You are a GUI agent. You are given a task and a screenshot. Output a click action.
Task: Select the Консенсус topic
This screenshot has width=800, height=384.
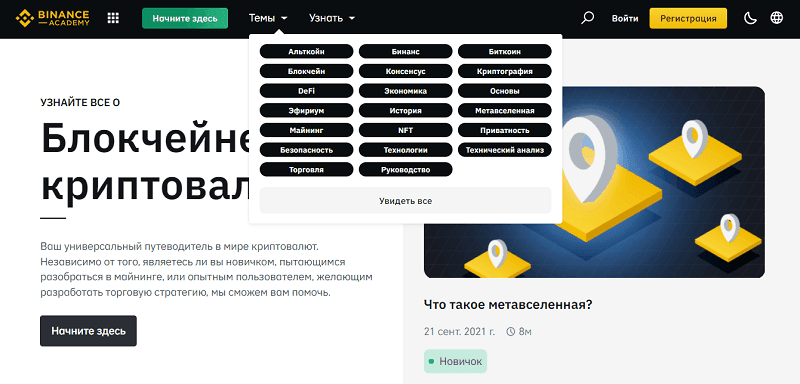click(406, 71)
